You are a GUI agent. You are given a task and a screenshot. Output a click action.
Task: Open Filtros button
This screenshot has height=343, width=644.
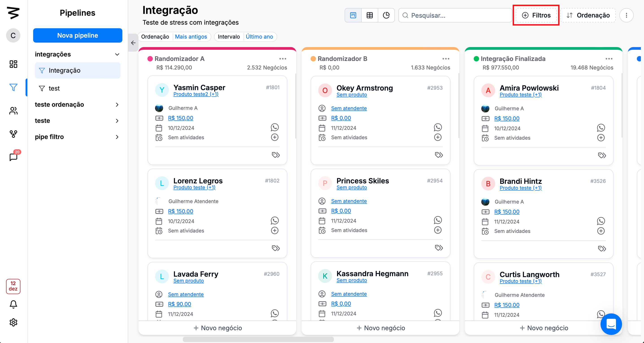tap(536, 15)
